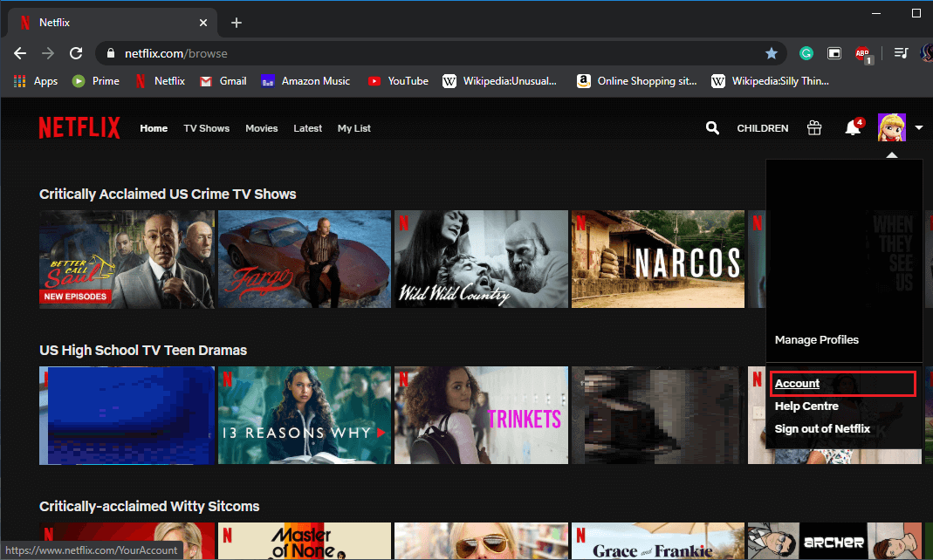This screenshot has height=560, width=933.
Task: Reload the page
Action: (76, 53)
